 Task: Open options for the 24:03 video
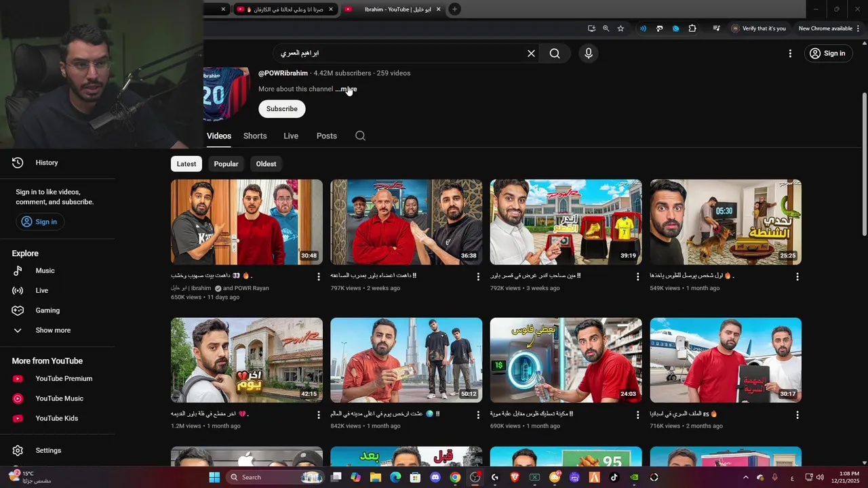[x=637, y=415]
